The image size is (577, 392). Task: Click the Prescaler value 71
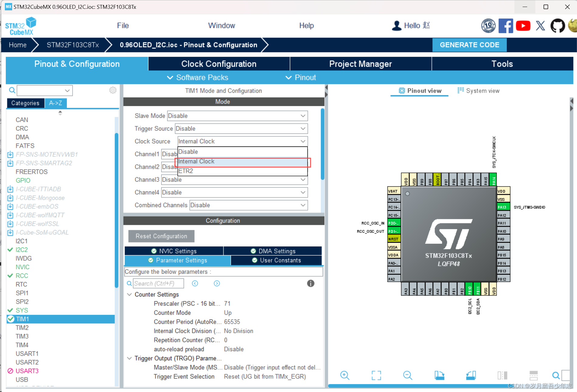(227, 304)
